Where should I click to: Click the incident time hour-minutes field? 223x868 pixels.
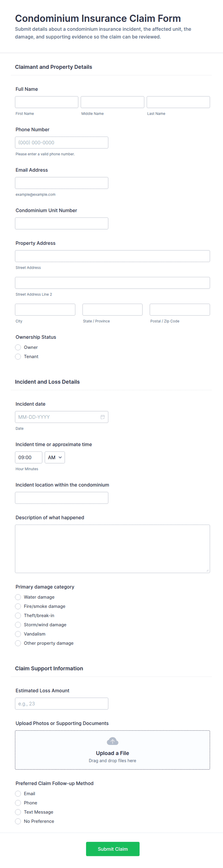pyautogui.click(x=29, y=457)
